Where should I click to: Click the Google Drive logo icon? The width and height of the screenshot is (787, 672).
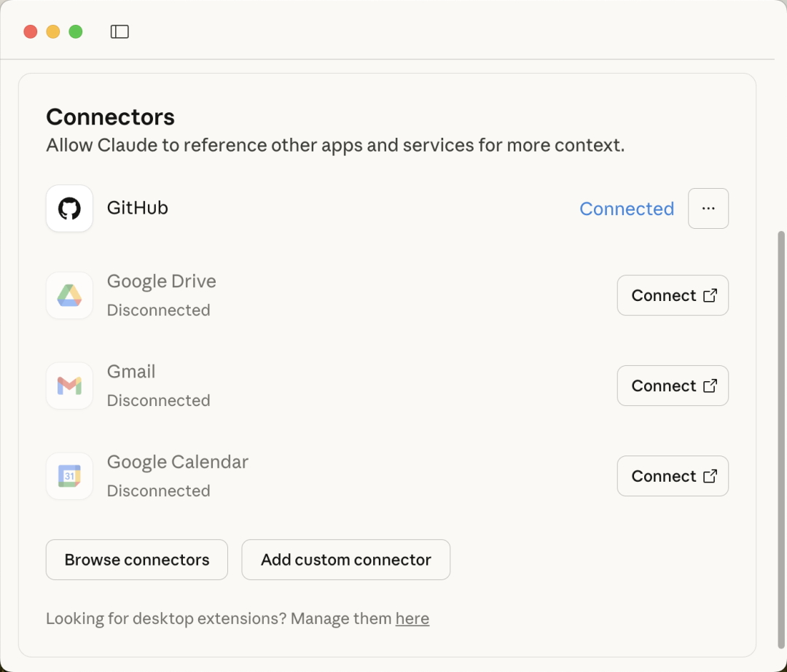(69, 296)
